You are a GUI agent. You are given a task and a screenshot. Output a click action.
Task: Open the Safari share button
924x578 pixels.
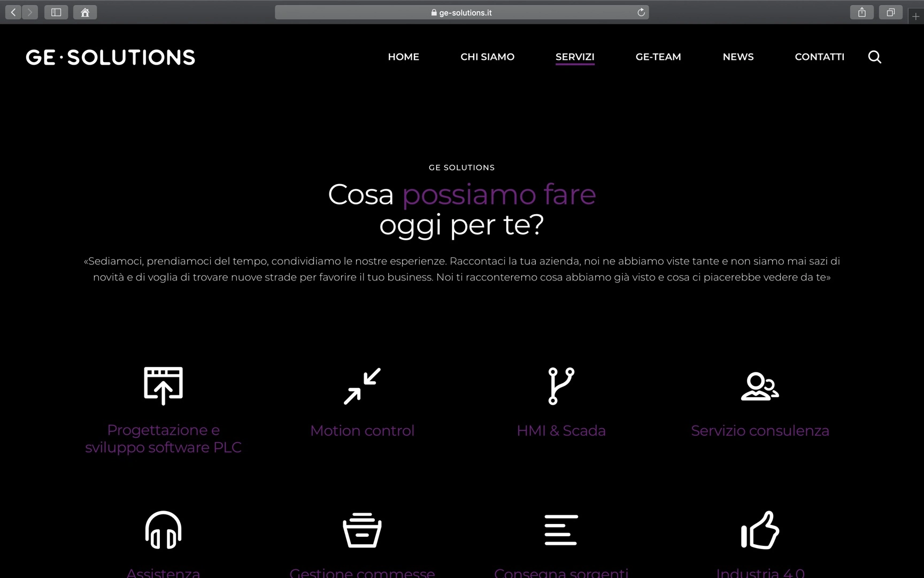pyautogui.click(x=862, y=12)
